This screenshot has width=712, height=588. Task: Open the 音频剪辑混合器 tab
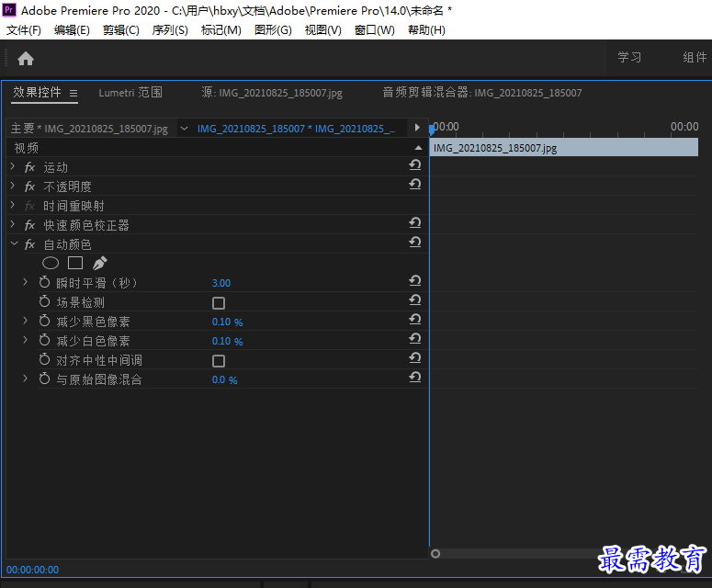[x=481, y=93]
